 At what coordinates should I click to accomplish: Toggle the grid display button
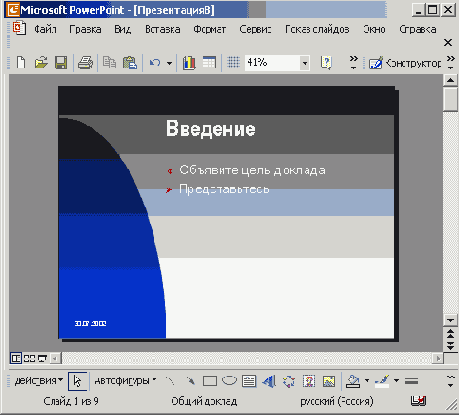click(233, 62)
